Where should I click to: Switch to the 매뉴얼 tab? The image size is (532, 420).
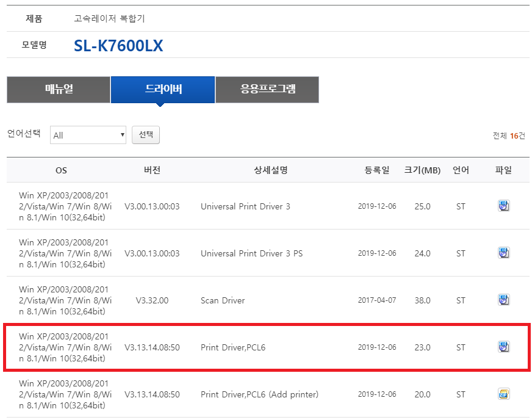(59, 89)
